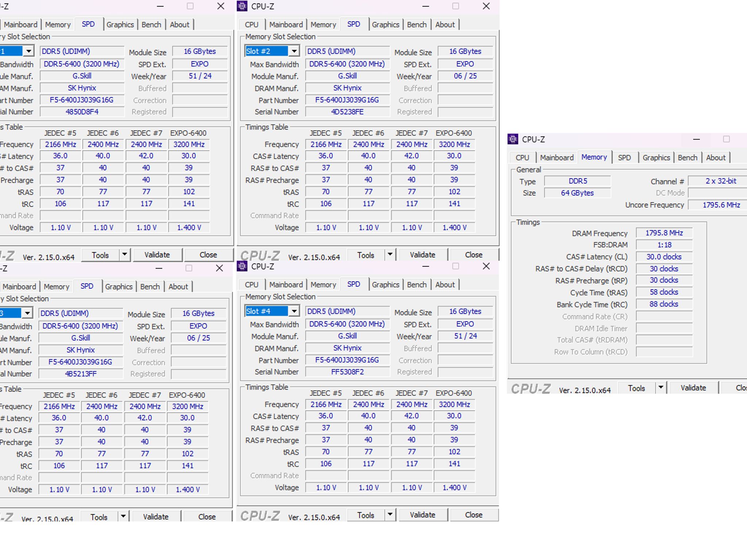Minimize the Memory tab CPU-Z window
The height and width of the screenshot is (560, 747).
coord(696,139)
